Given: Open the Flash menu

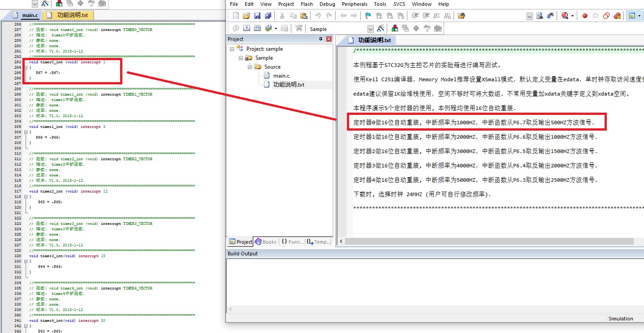Looking at the screenshot, I should pyautogui.click(x=307, y=4).
